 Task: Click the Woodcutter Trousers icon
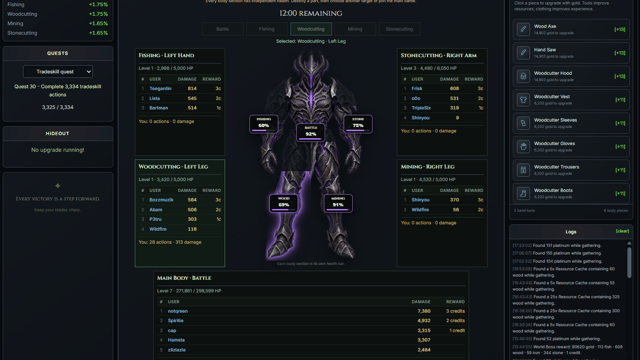point(523,170)
